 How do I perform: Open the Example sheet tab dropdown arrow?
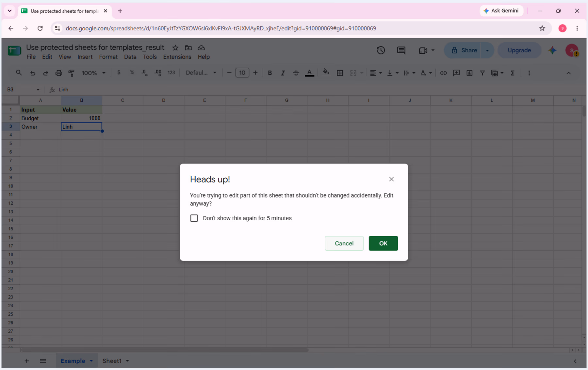pyautogui.click(x=91, y=361)
